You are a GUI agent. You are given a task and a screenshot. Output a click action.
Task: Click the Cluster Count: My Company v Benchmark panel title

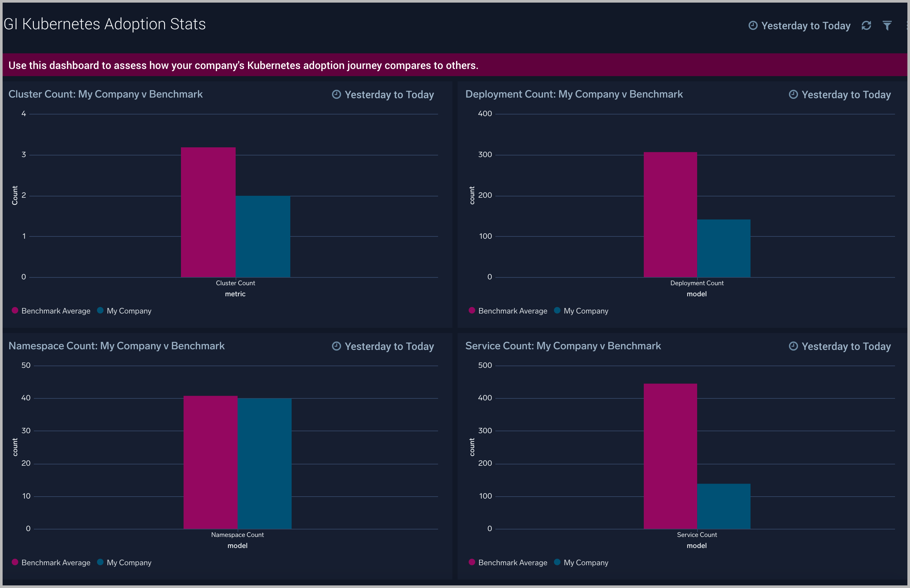pos(105,94)
